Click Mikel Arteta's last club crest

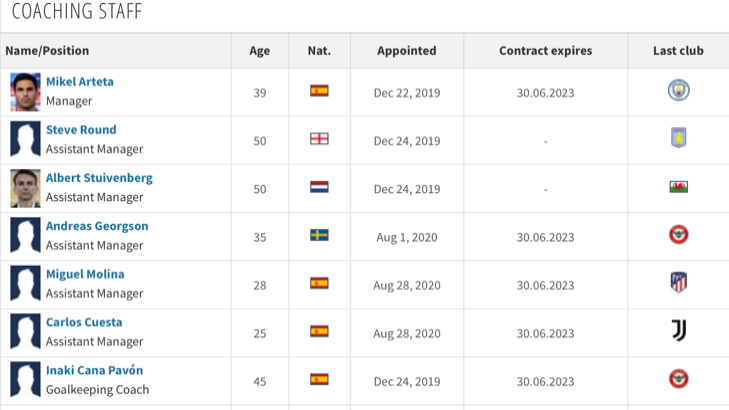point(678,91)
